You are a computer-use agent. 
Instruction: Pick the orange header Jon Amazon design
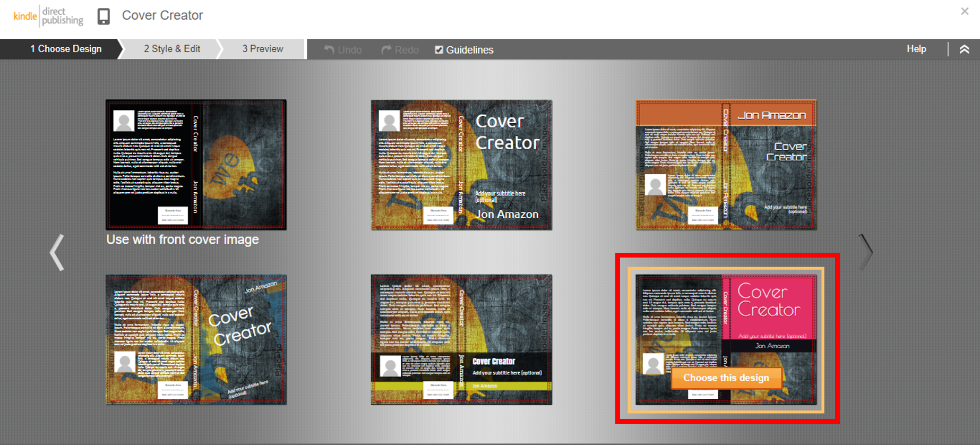pyautogui.click(x=726, y=165)
